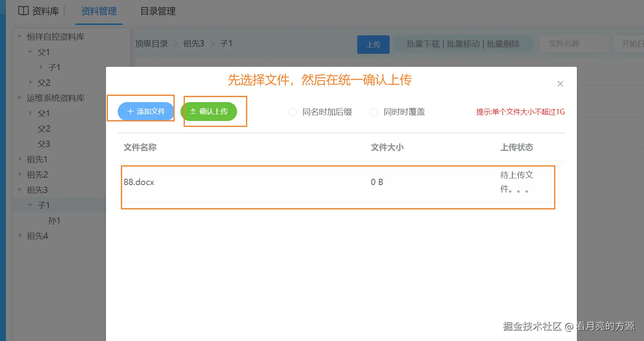Click 子1 in the breadcrumb

(226, 44)
